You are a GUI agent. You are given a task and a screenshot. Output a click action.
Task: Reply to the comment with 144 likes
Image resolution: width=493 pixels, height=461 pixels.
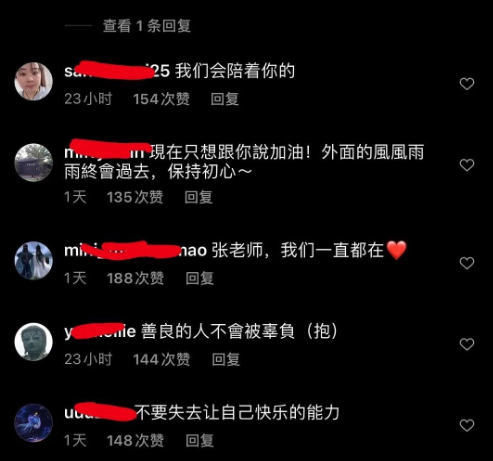226,359
